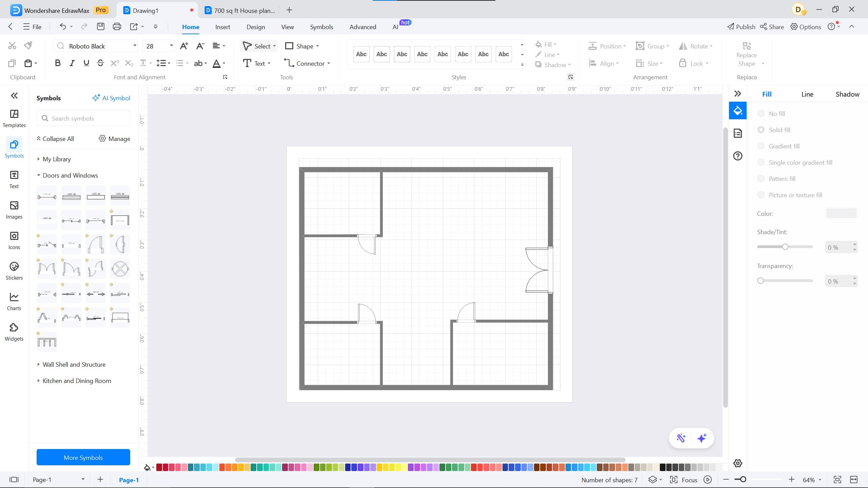Image resolution: width=868 pixels, height=488 pixels.
Task: Apply strikethrough formatting
Action: tap(100, 63)
